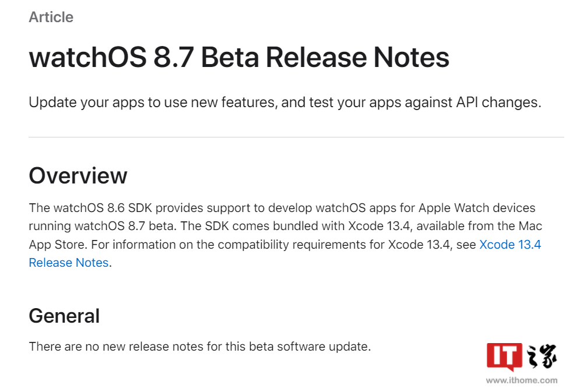Open the blue Xcode 13.4 link
This screenshot has width=566, height=392.
coord(510,245)
